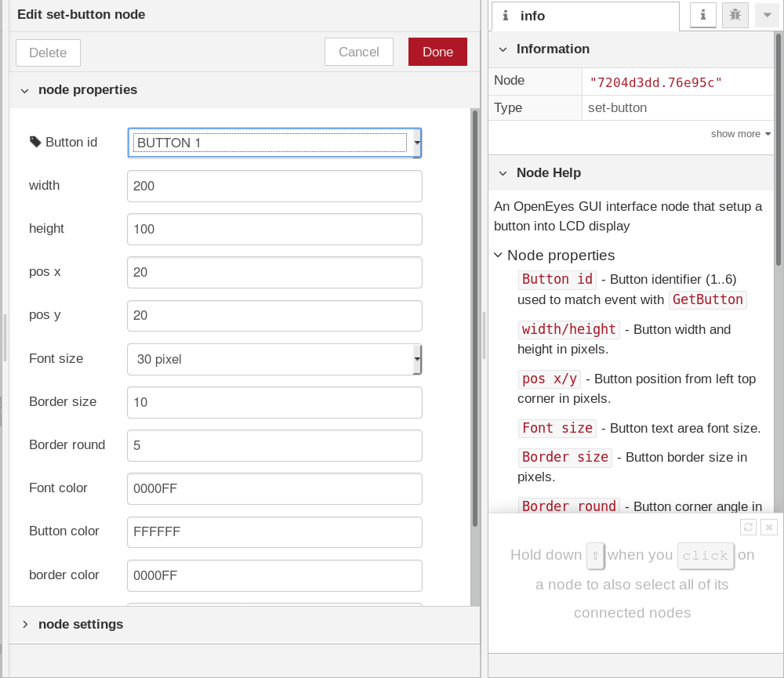Collapse the Node properties help list
784x678 pixels.
coord(498,255)
